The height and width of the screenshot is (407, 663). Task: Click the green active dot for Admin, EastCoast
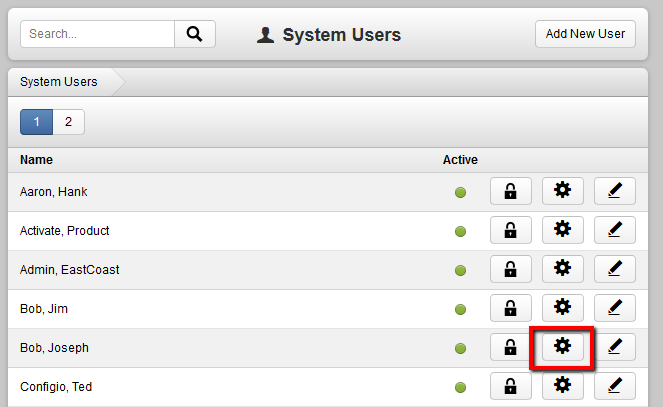point(460,270)
